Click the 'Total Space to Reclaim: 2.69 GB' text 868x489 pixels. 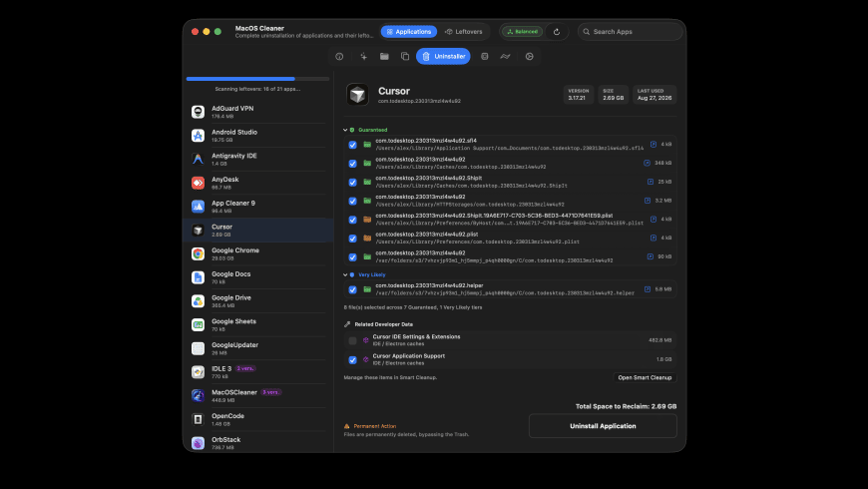click(x=627, y=406)
